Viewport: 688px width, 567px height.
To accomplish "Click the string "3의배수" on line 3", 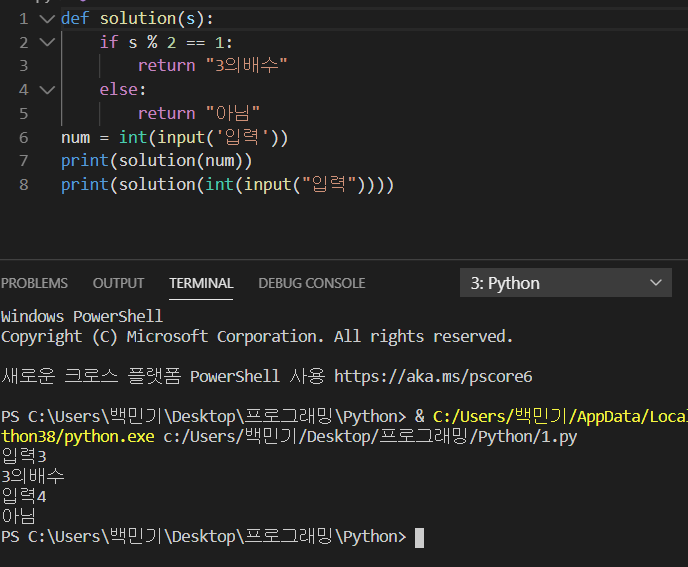I will pyautogui.click(x=246, y=65).
